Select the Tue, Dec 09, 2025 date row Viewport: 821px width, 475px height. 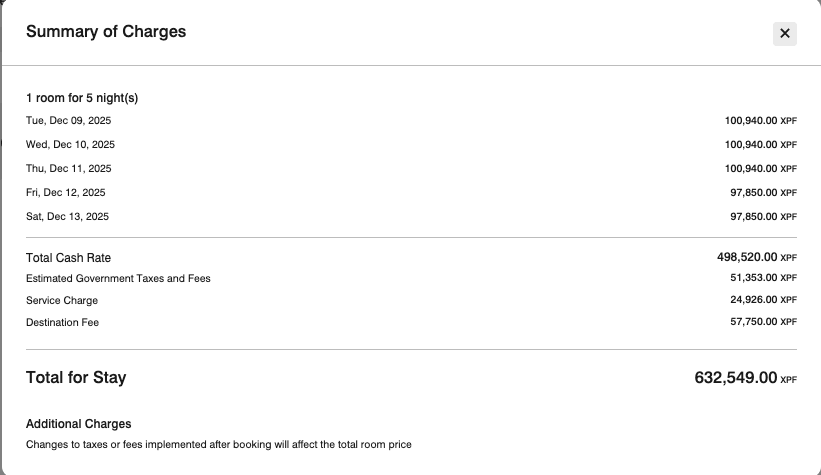(x=68, y=121)
